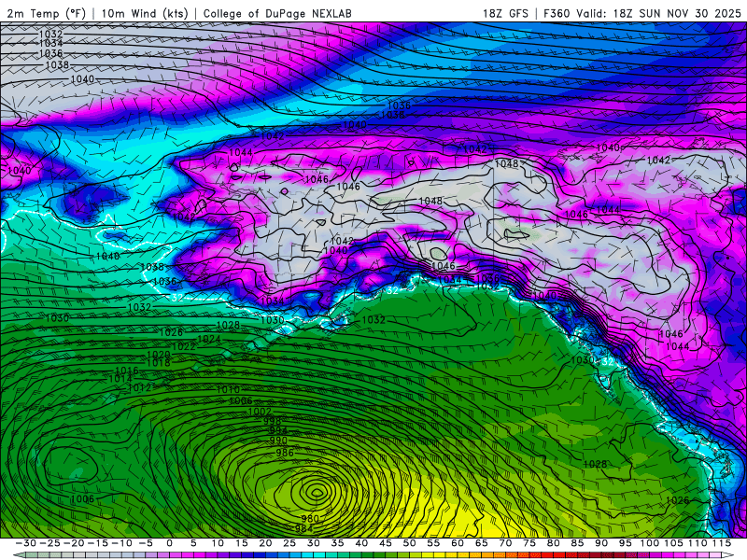Select the 1018 isobar label
Screen dimensions: 747x560
tap(158, 363)
